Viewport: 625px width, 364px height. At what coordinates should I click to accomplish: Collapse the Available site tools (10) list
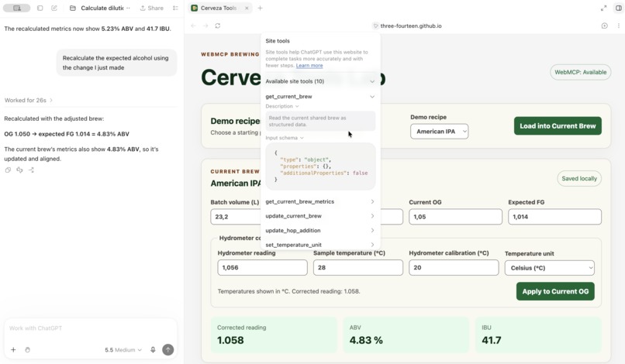pyautogui.click(x=320, y=81)
